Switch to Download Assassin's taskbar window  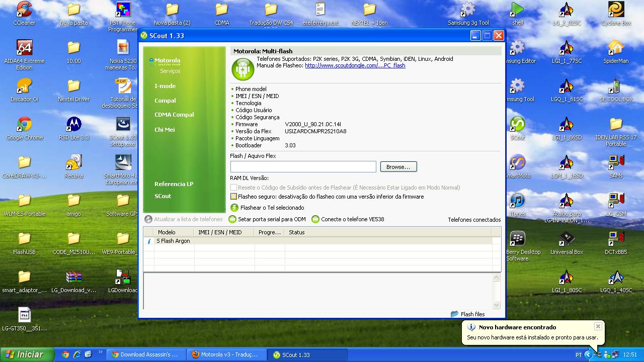(146, 354)
